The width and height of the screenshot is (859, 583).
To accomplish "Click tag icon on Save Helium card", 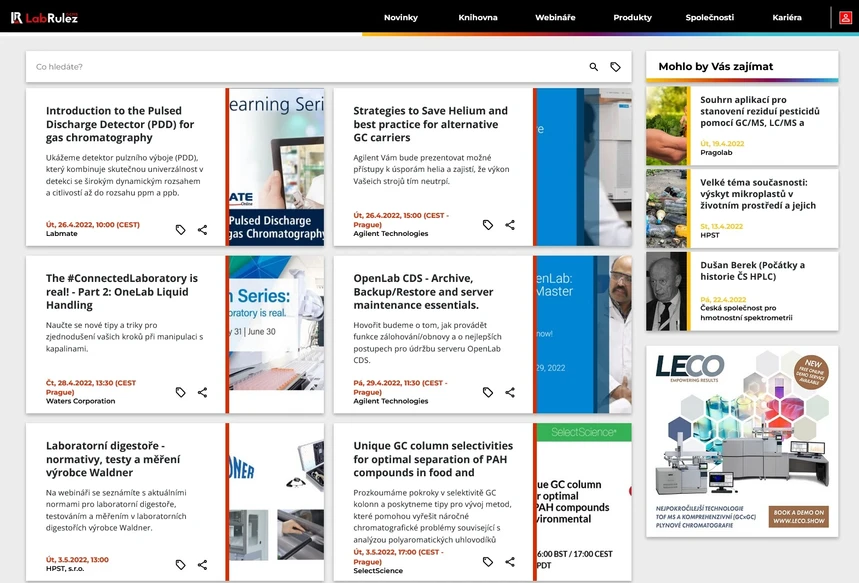I will coord(488,225).
